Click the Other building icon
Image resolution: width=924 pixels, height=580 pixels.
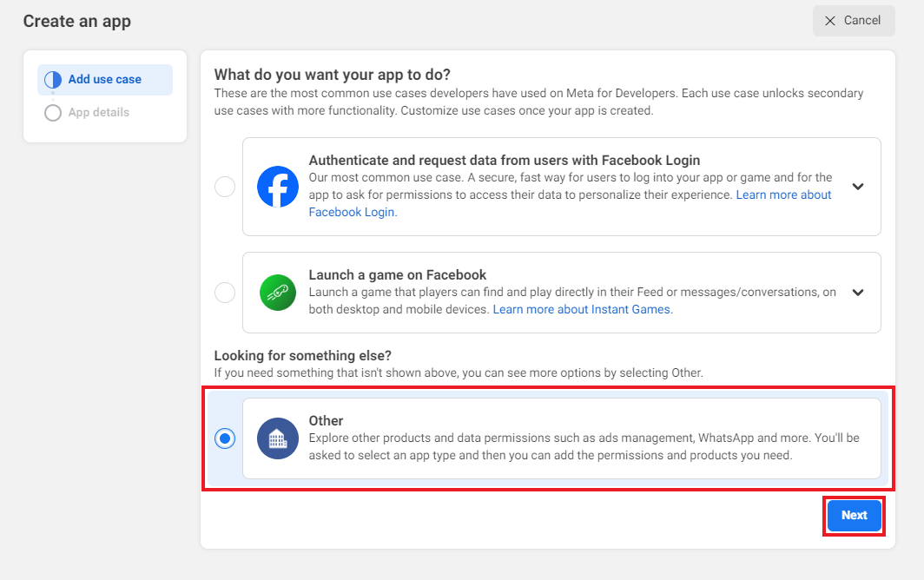click(x=278, y=438)
